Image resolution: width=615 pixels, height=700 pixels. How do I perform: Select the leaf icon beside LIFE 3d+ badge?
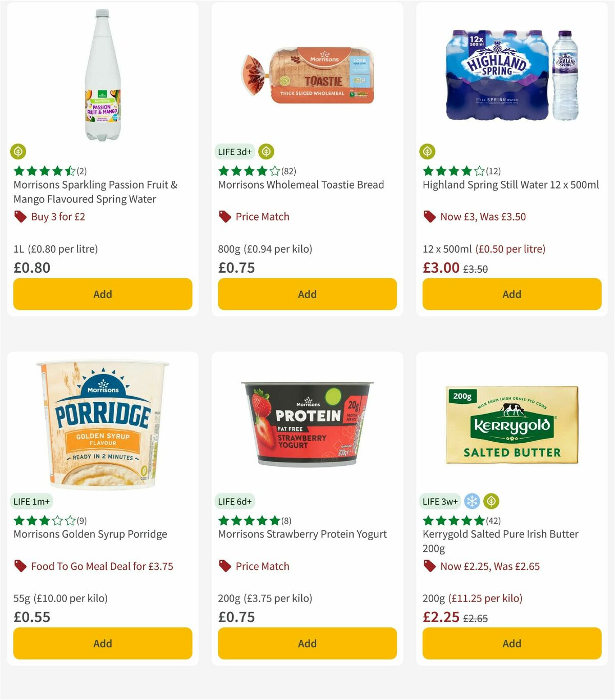tap(266, 152)
